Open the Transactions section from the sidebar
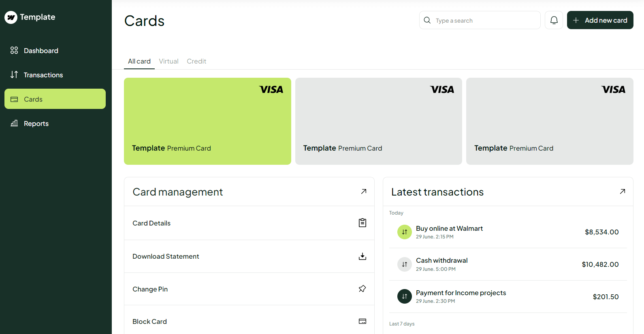Image resolution: width=644 pixels, height=334 pixels. (14, 74)
